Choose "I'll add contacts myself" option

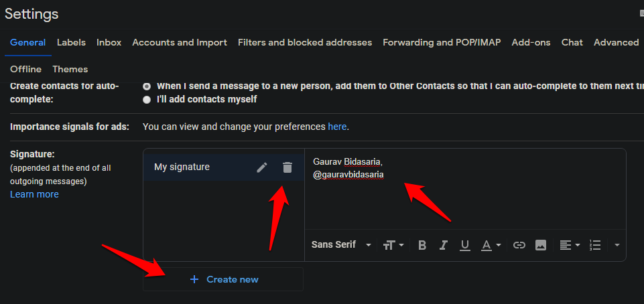pos(147,99)
